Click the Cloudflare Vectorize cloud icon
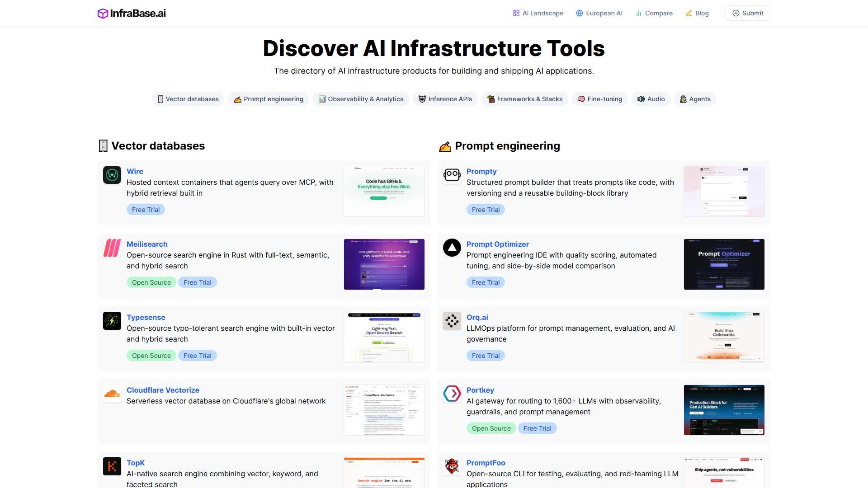Viewport: 868px width, 488px height. point(112,394)
